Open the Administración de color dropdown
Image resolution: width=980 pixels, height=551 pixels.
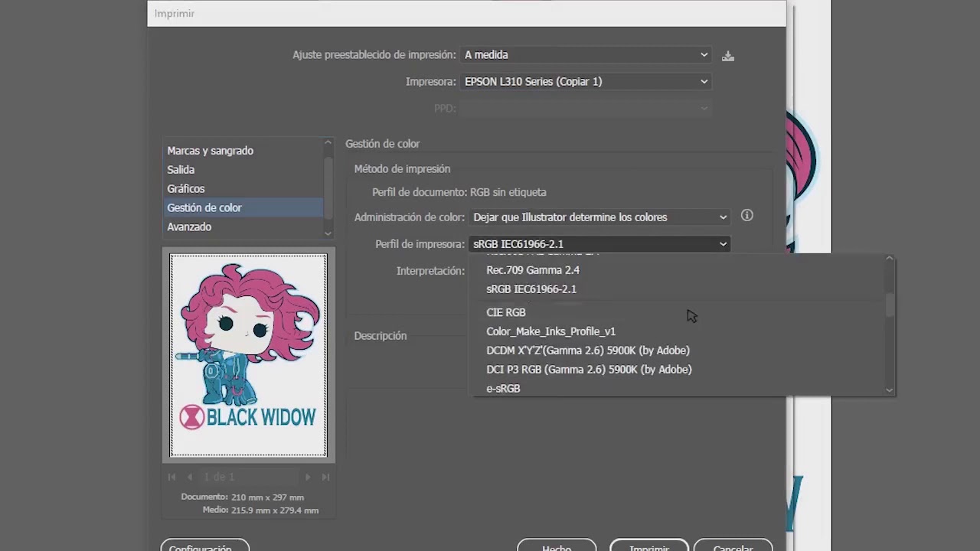click(x=599, y=217)
